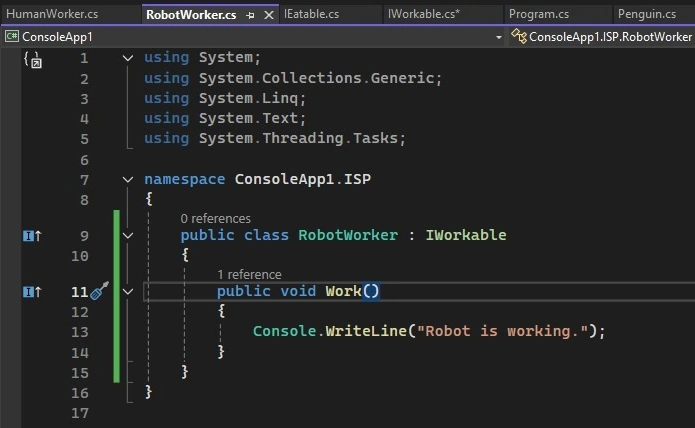Click System.Collections.Generic on line 2
Image resolution: width=695 pixels, height=428 pixels.
[x=316, y=78]
